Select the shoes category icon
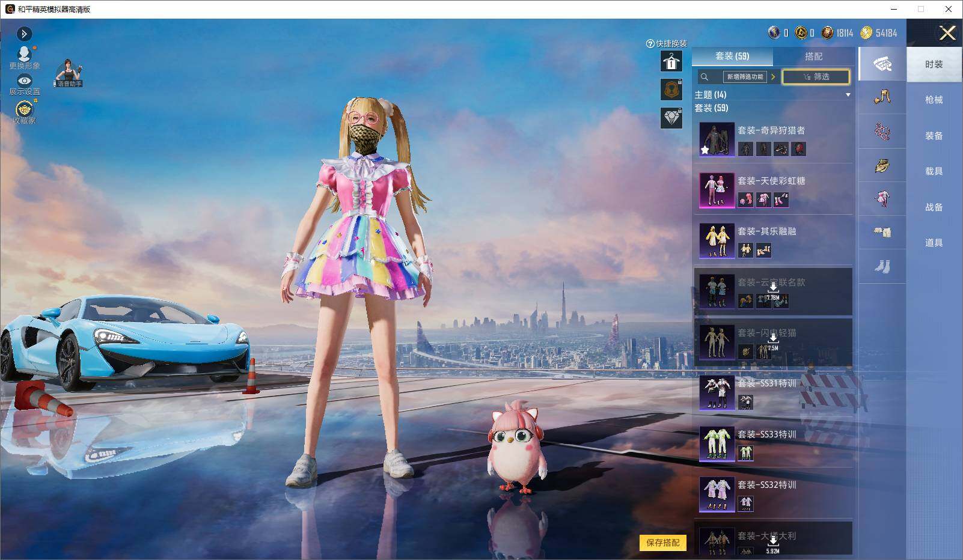 (x=882, y=266)
